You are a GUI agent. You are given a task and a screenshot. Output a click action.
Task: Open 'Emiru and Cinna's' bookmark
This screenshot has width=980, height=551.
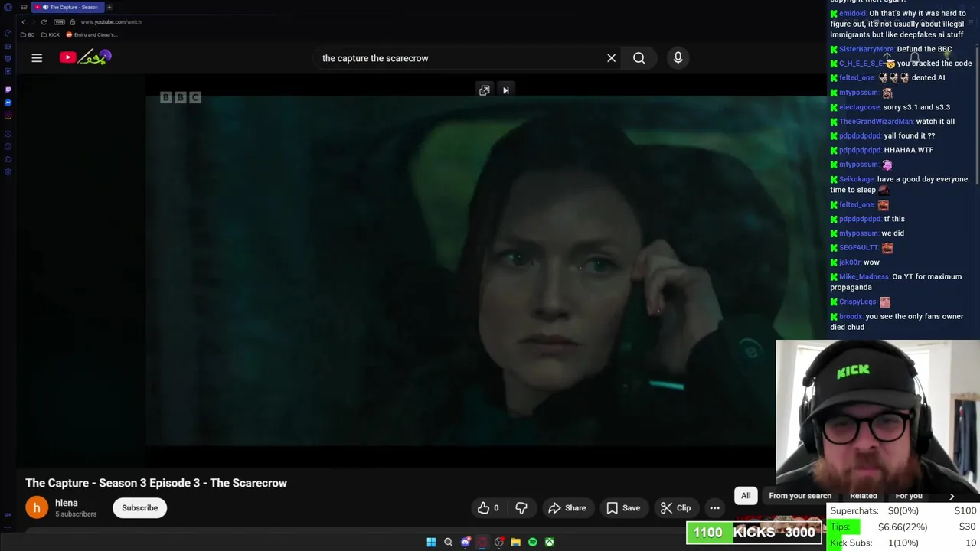pyautogui.click(x=92, y=34)
